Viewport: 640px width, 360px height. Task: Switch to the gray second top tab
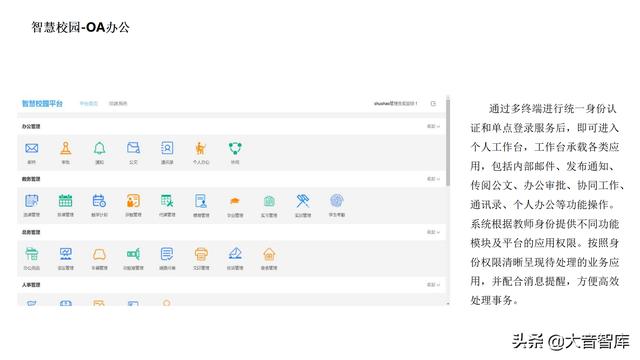tap(118, 104)
